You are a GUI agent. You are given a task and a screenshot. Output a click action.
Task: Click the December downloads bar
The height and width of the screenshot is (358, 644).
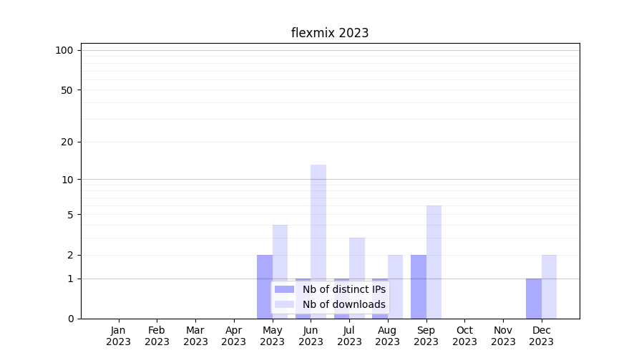point(549,286)
